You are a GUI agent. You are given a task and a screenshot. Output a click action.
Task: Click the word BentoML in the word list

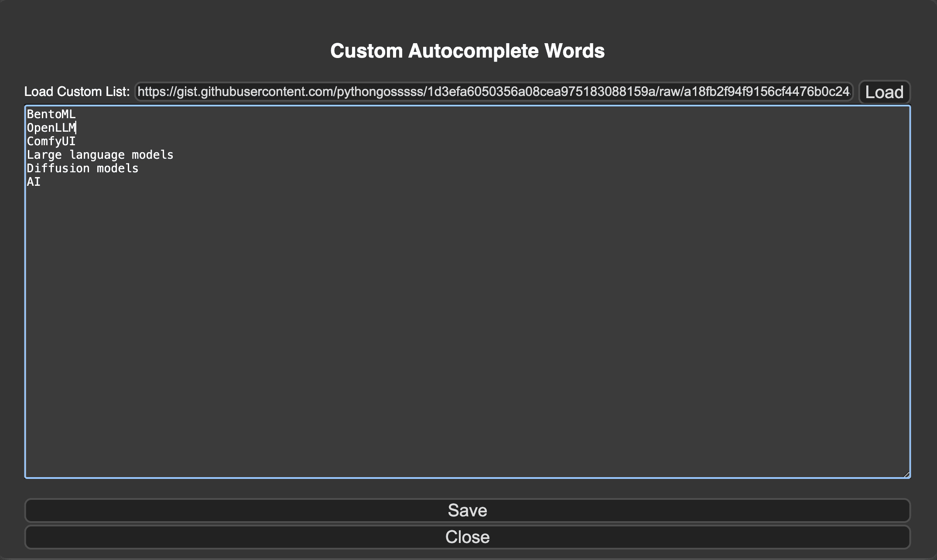point(51,114)
